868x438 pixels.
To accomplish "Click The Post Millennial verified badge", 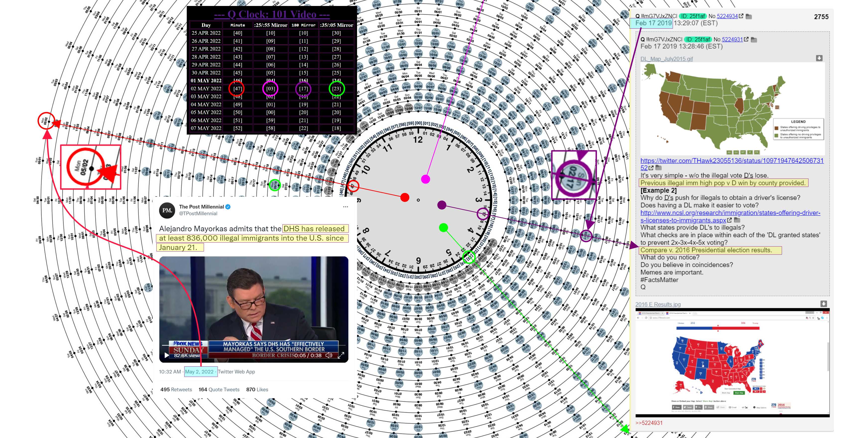I will coord(228,207).
